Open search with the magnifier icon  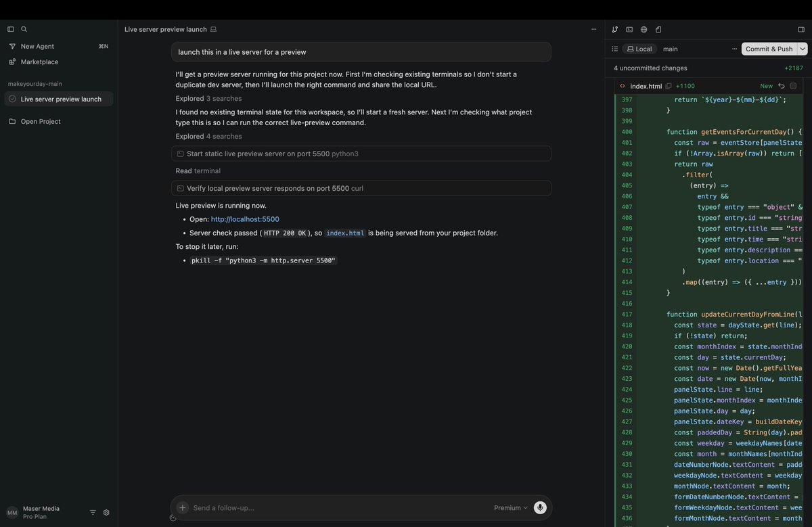[x=24, y=29]
